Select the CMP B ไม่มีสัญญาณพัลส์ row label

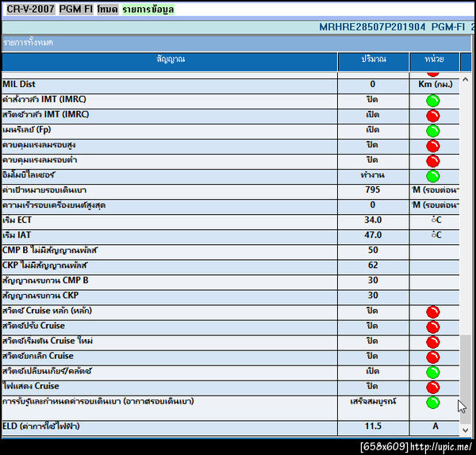pyautogui.click(x=50, y=250)
